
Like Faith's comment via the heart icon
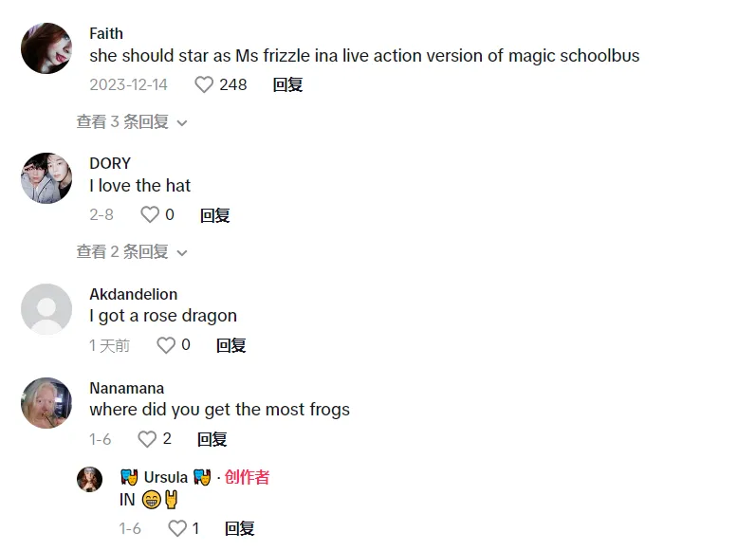point(203,84)
